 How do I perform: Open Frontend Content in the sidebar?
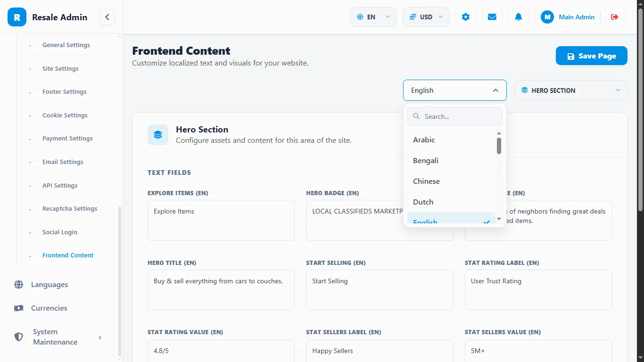[x=68, y=255]
